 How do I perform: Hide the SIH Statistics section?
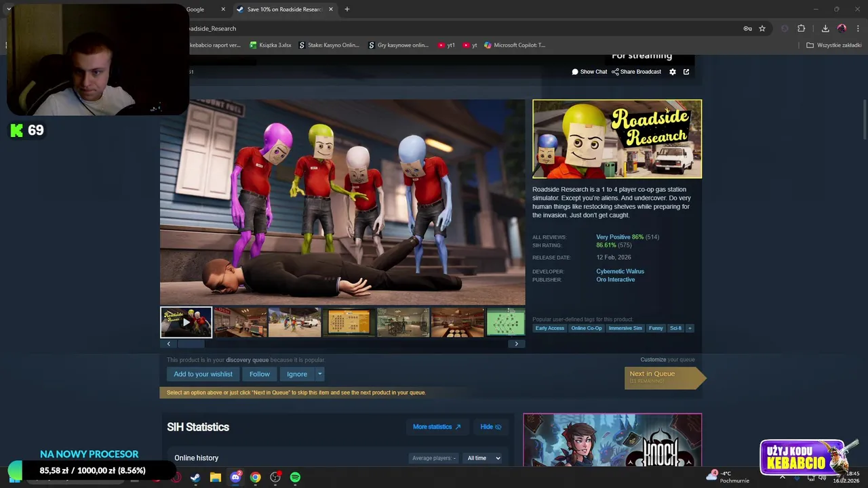click(x=491, y=427)
